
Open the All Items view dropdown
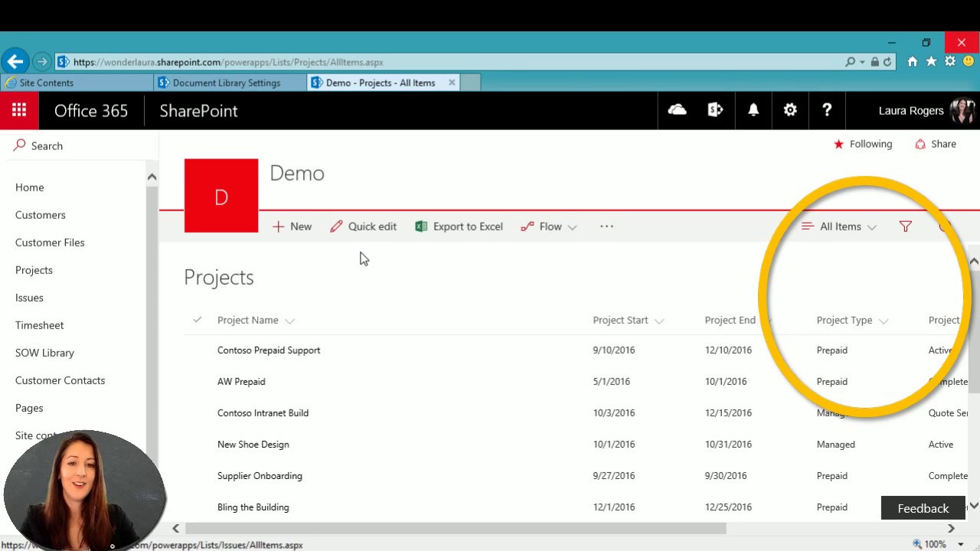pos(839,227)
